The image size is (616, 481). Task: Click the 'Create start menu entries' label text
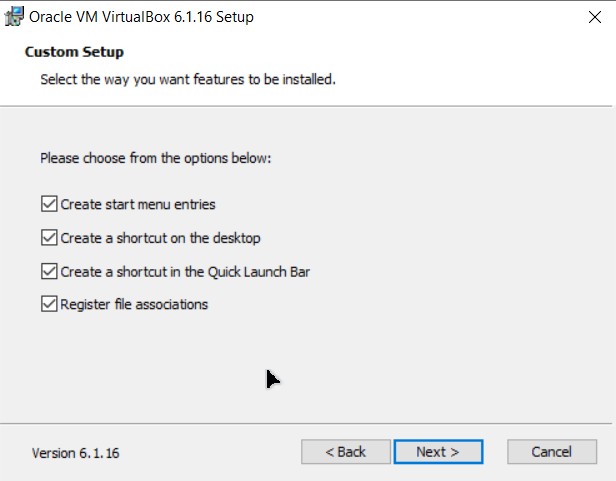point(138,204)
